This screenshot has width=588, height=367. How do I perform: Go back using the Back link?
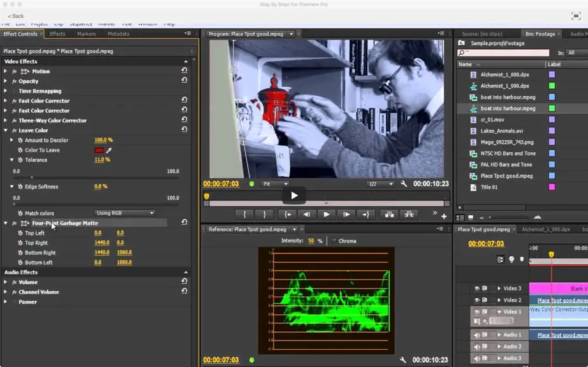[16, 16]
